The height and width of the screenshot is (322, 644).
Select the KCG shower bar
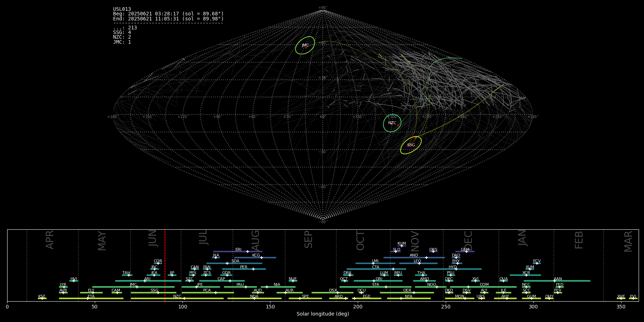coord(255,258)
